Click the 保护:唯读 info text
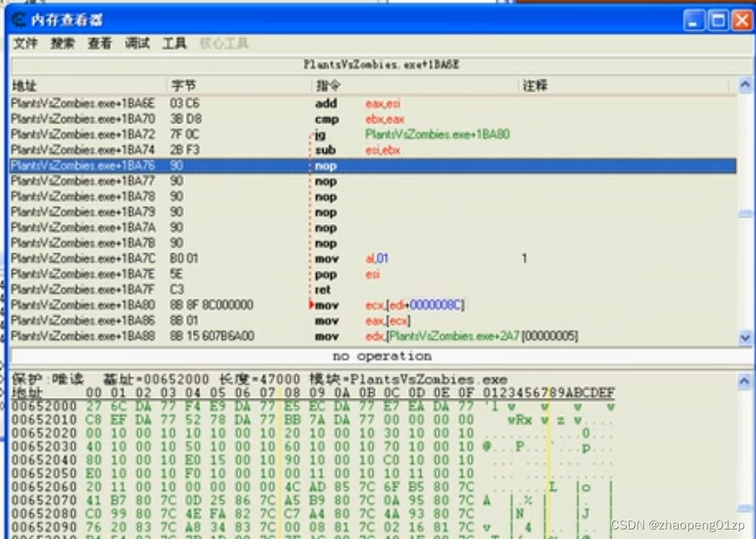Screen dimensions: 756x539 click(47, 379)
